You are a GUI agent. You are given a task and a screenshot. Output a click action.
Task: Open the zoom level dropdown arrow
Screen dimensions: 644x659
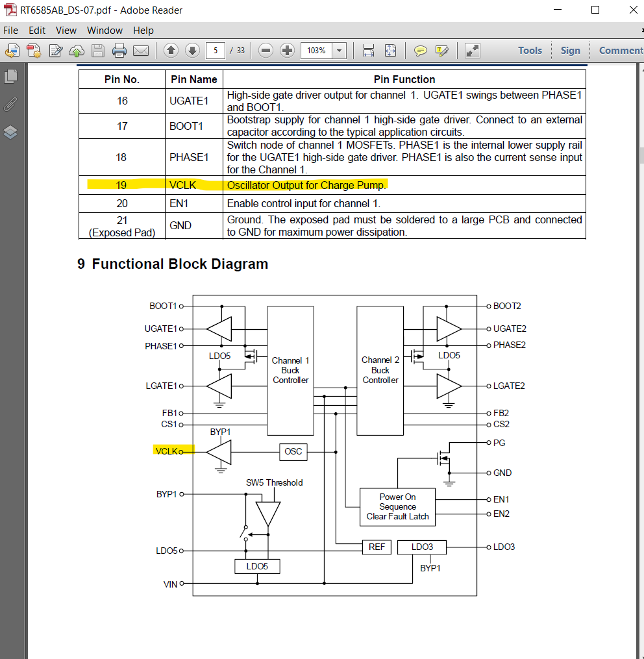(340, 51)
